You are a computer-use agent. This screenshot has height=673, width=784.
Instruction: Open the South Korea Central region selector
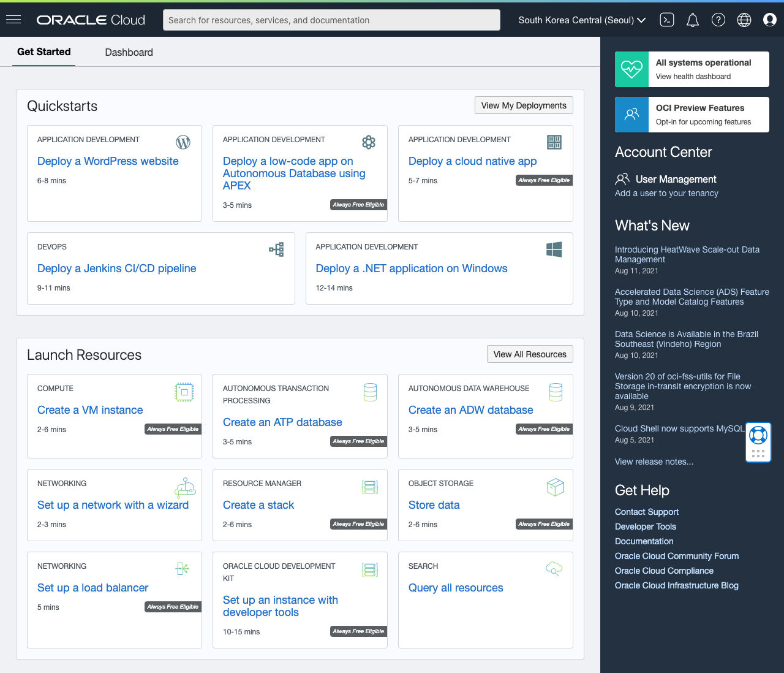(581, 20)
